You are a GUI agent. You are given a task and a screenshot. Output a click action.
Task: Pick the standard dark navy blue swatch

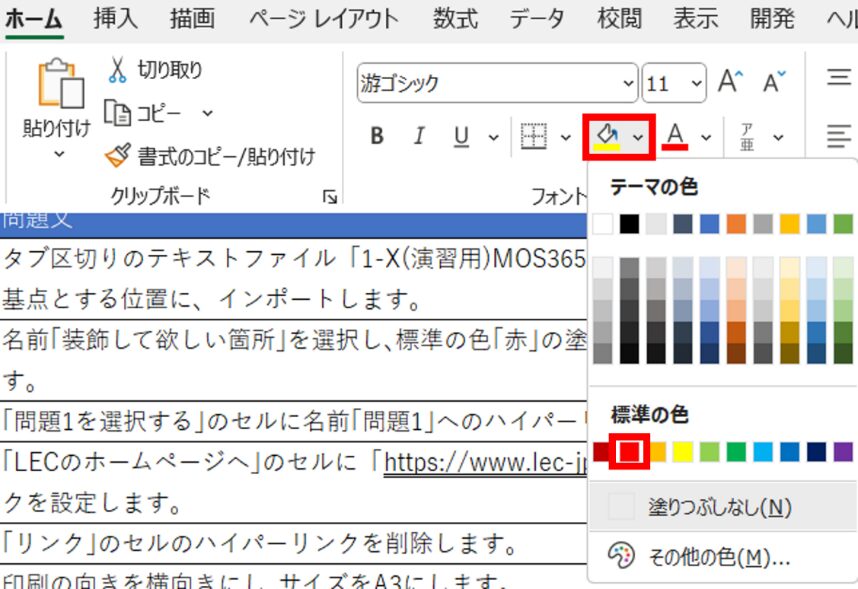click(816, 452)
